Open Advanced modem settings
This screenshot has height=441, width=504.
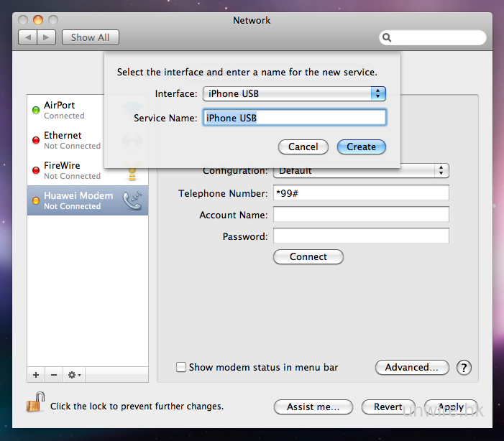(411, 367)
